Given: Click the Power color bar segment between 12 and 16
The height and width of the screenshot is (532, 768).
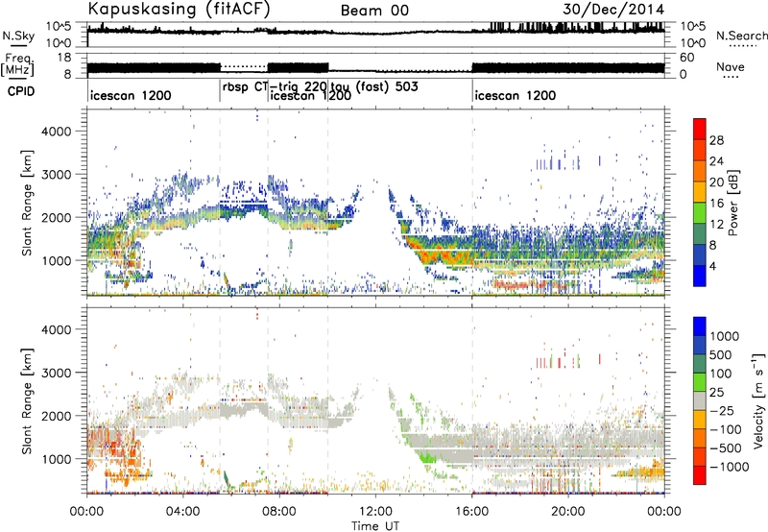Looking at the screenshot, I should click(x=700, y=213).
